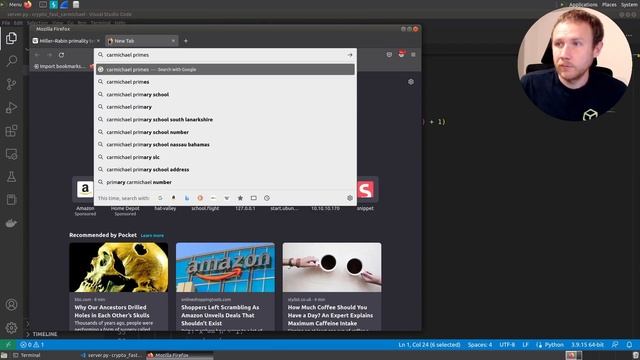Click 'Ln 1, Col 24' in status bar
The height and width of the screenshot is (360, 640).
pyautogui.click(x=429, y=345)
